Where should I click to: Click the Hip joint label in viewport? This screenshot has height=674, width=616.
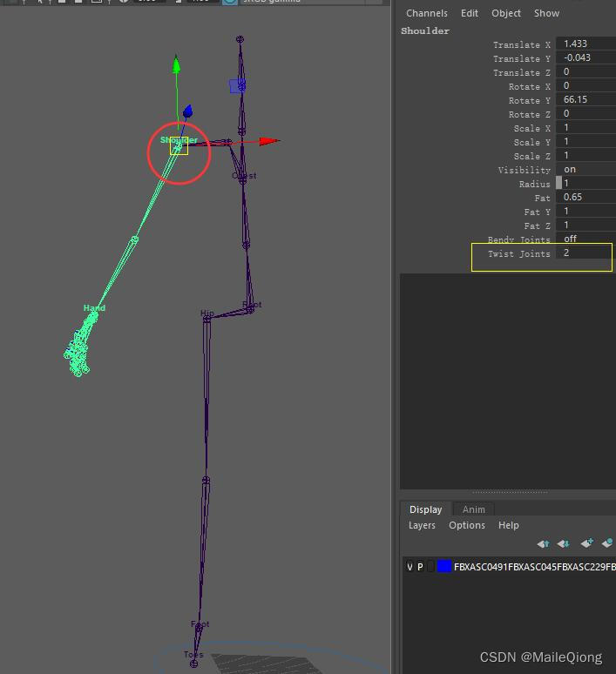(x=206, y=313)
